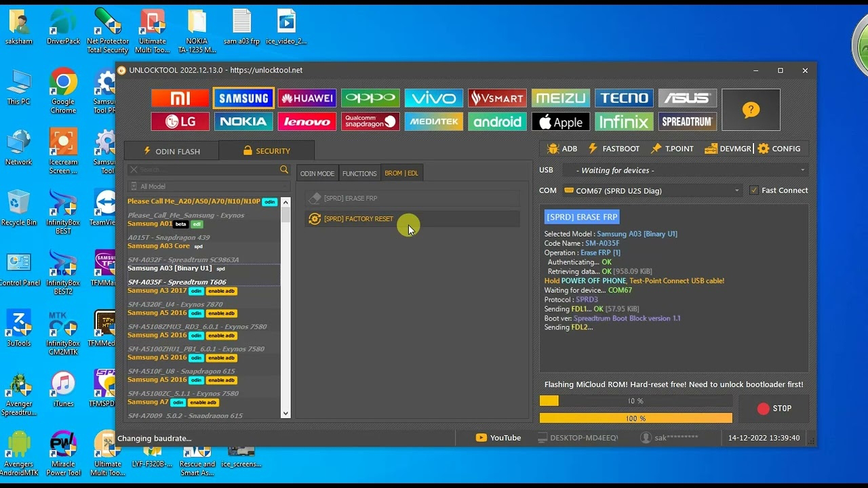
Task: Open Miracle Power Tool shortcut
Action: tap(63, 453)
